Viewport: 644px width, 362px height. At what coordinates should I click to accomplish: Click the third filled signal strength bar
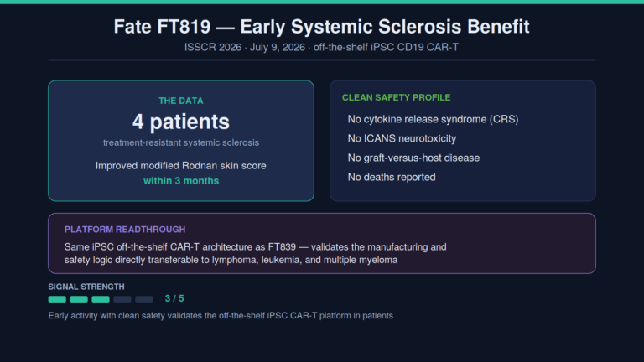pos(101,299)
